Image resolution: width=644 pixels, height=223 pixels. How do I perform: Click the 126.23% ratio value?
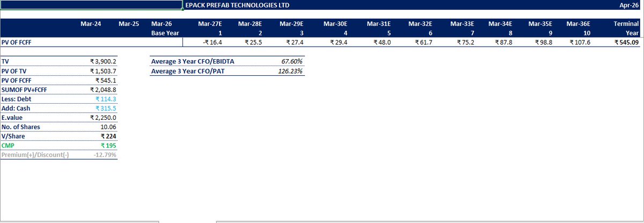(291, 70)
